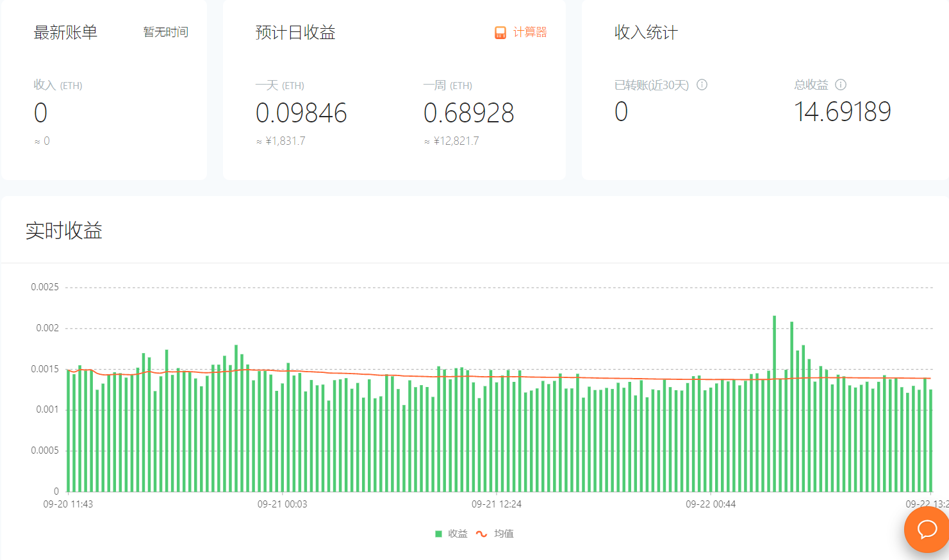Click the 09-22 00:44 axis label
949x560 pixels.
[x=711, y=504]
